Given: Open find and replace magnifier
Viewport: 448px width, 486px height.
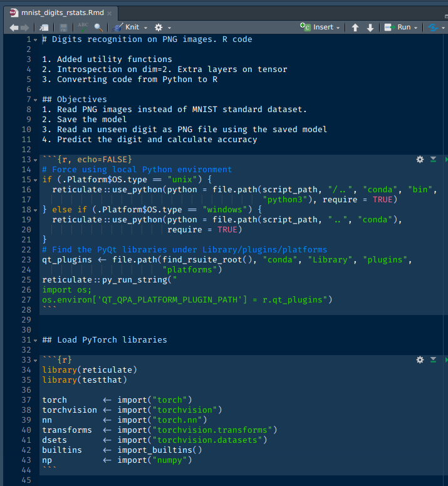Looking at the screenshot, I should pyautogui.click(x=99, y=28).
